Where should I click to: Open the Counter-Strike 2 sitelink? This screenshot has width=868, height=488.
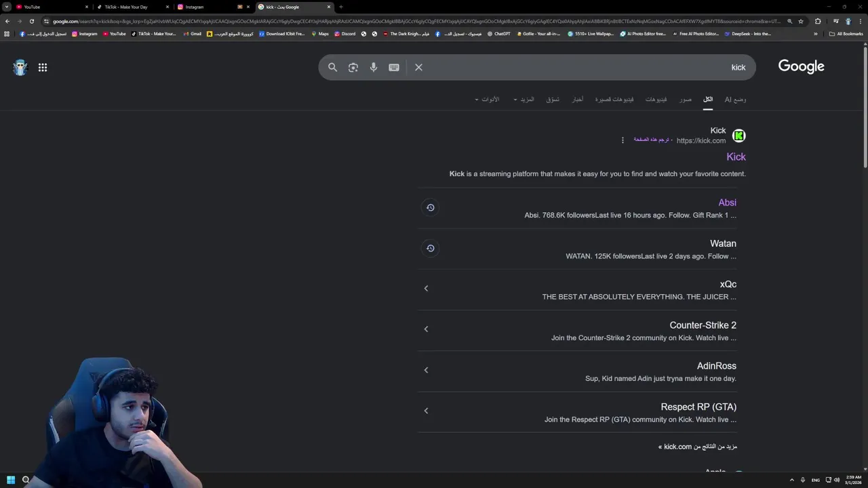tap(703, 325)
